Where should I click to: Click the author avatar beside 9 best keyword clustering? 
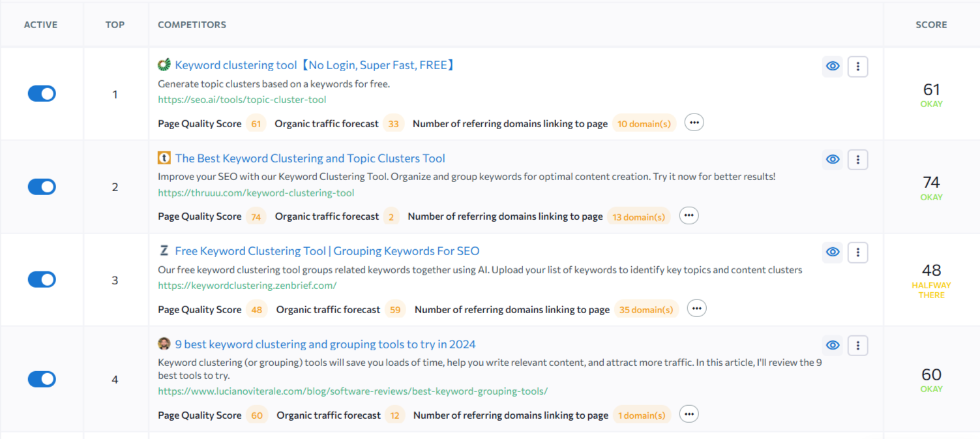164,344
